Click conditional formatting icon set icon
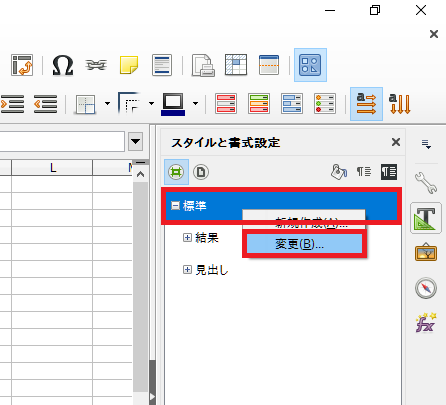The height and width of the screenshot is (405, 446). (x=325, y=104)
